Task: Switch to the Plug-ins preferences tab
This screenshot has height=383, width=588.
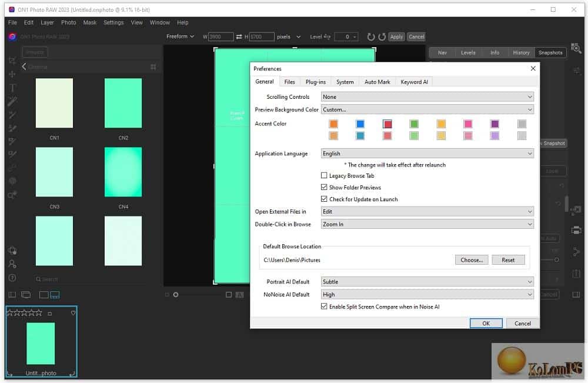Action: coord(316,82)
